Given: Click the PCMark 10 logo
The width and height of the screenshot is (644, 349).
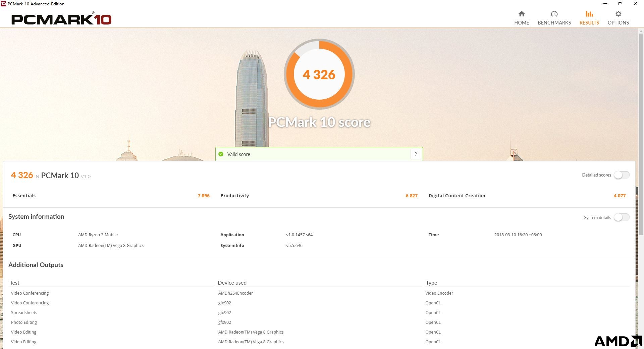Looking at the screenshot, I should [61, 19].
